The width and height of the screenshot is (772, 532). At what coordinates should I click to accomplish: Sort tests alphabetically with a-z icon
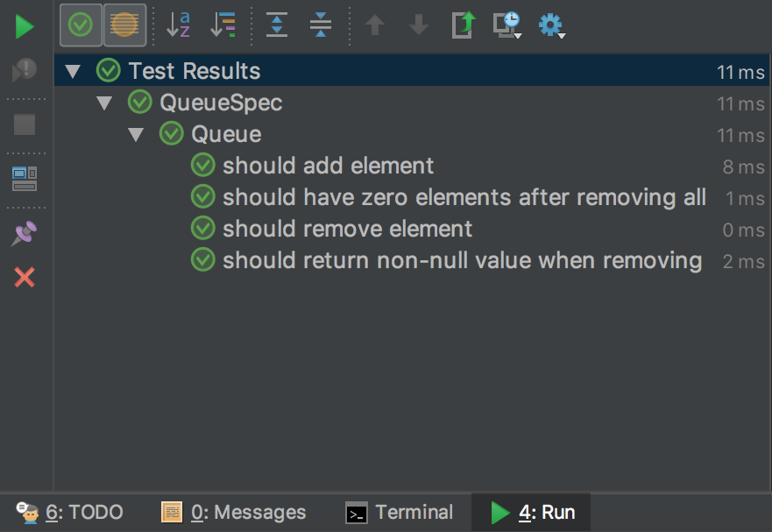point(178,25)
